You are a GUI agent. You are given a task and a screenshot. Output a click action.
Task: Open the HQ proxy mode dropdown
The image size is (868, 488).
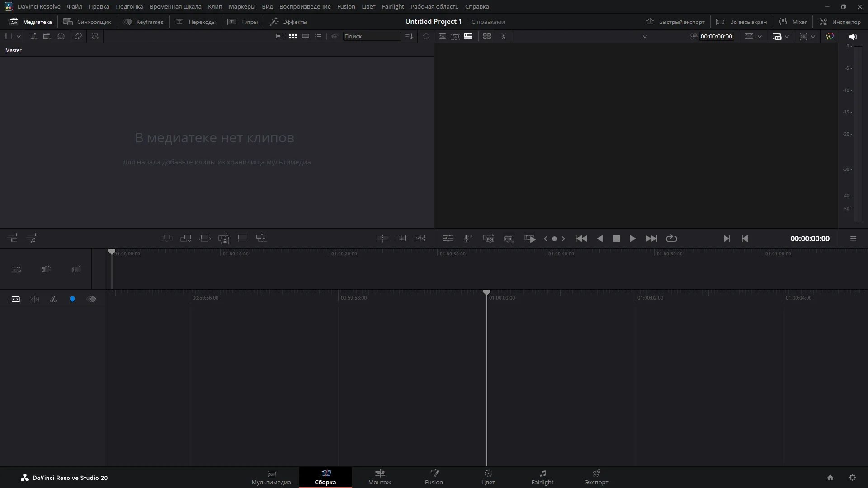[x=787, y=37]
